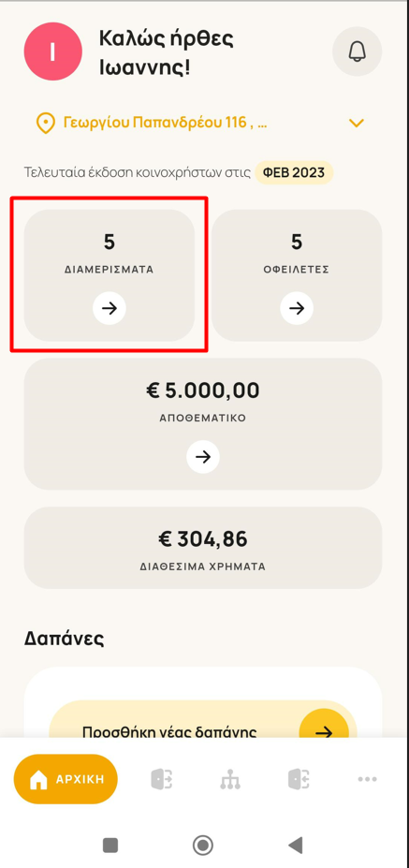The image size is (409, 868).
Task: Open second bottom navigation icon with door arrow
Action: point(162,779)
